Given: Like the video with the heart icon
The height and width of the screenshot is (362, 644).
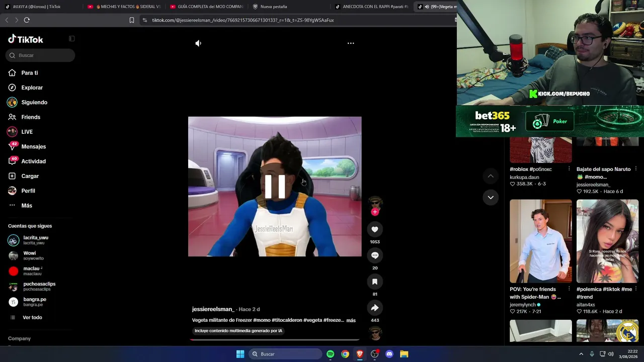Looking at the screenshot, I should tap(375, 229).
